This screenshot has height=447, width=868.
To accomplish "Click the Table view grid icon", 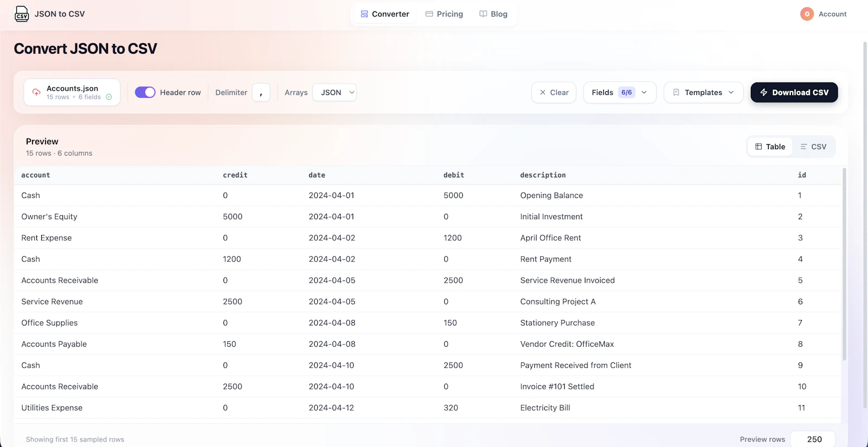I will tap(758, 146).
